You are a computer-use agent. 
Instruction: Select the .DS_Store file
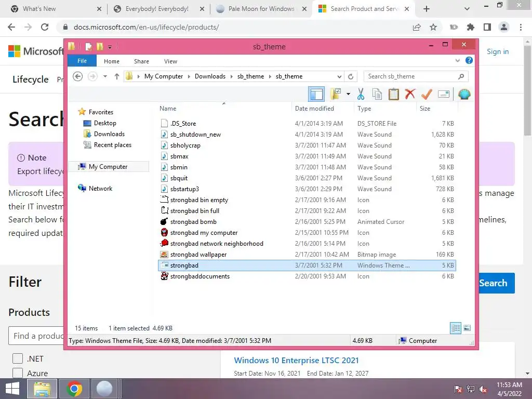[307, 124]
